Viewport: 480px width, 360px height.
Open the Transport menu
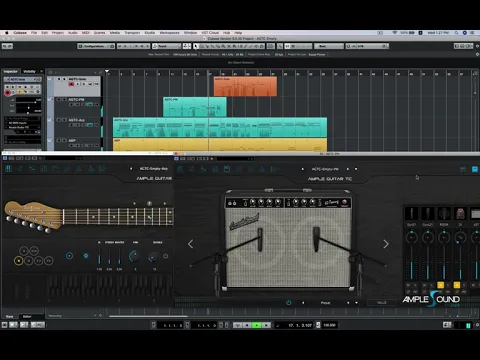(x=132, y=33)
